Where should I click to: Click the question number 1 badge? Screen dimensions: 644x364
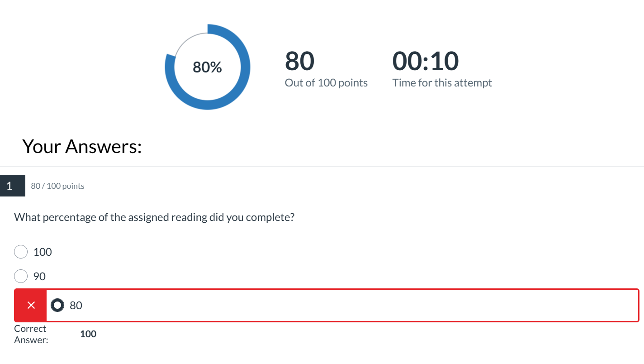click(10, 186)
